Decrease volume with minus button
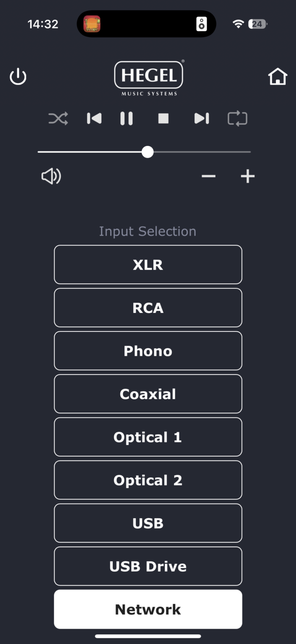The width and height of the screenshot is (296, 644). [208, 176]
